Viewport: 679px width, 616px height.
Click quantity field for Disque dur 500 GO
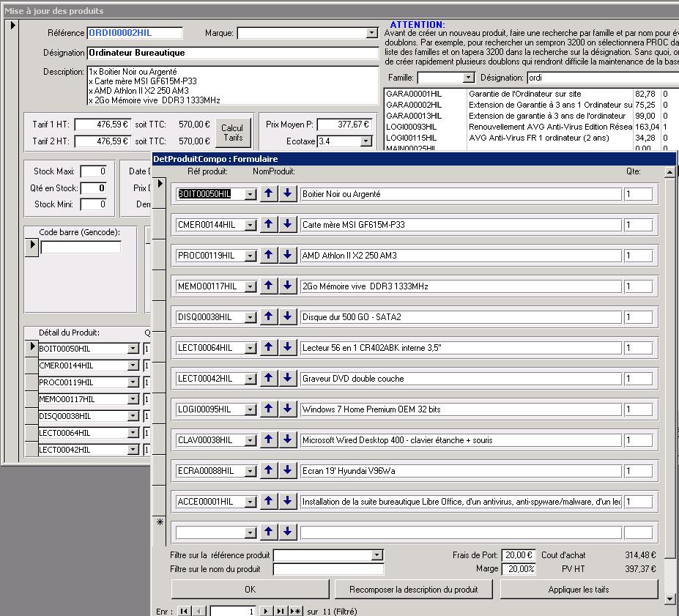[x=638, y=317]
